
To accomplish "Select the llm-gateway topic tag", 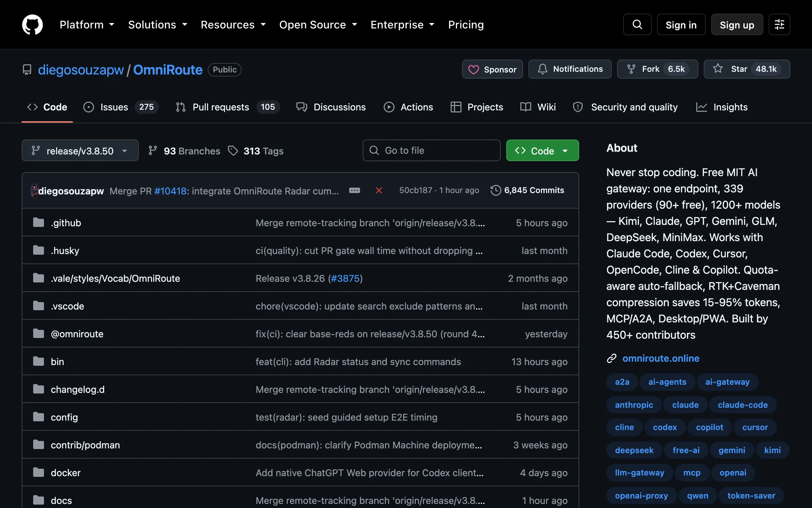I will coord(639,473).
